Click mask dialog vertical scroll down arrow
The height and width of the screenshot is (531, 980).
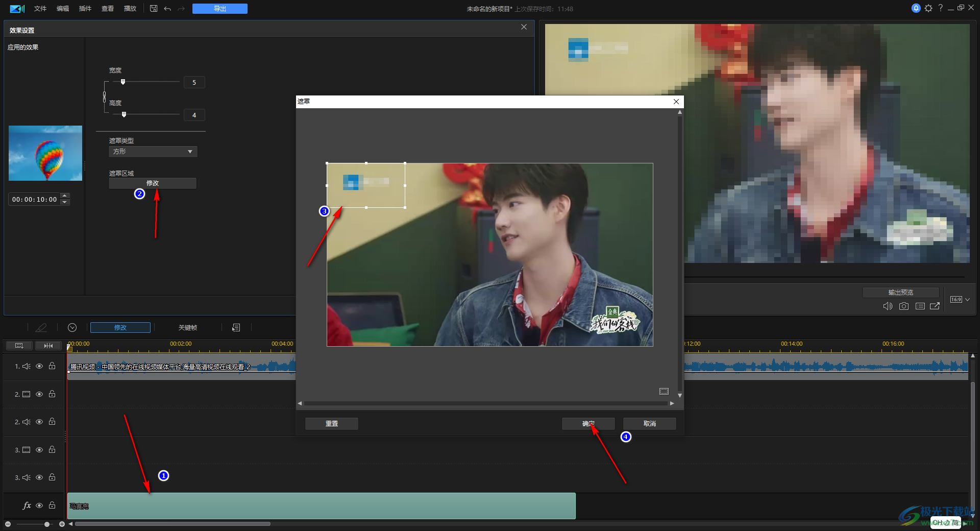click(679, 395)
